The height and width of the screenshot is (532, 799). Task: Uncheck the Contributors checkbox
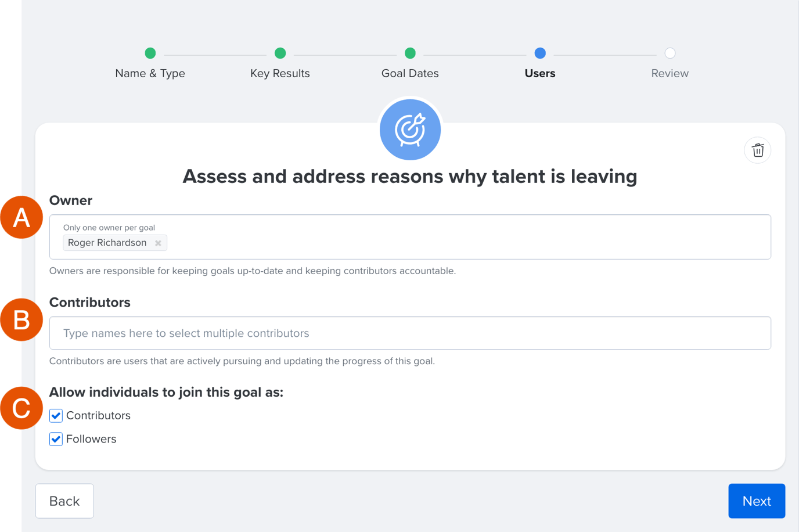tap(56, 416)
